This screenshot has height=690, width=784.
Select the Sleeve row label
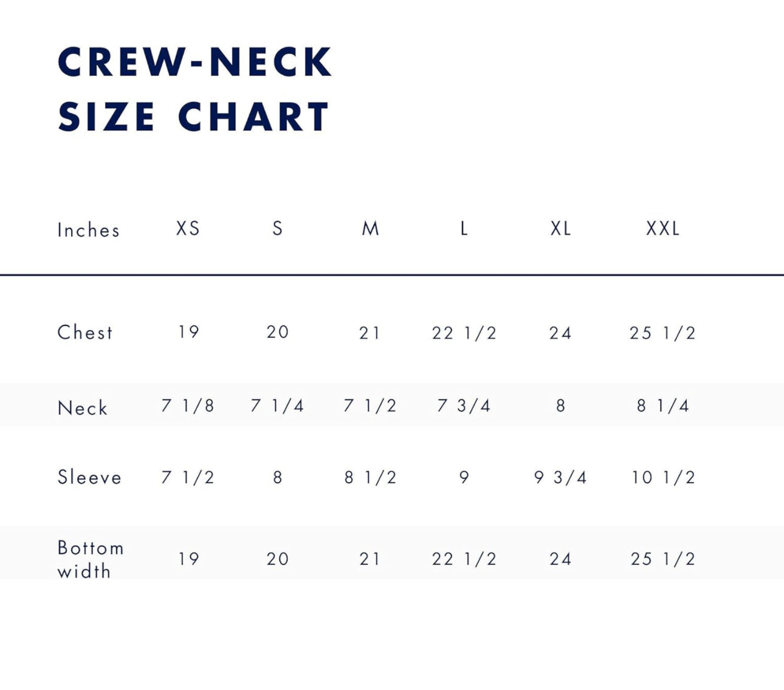click(x=89, y=477)
